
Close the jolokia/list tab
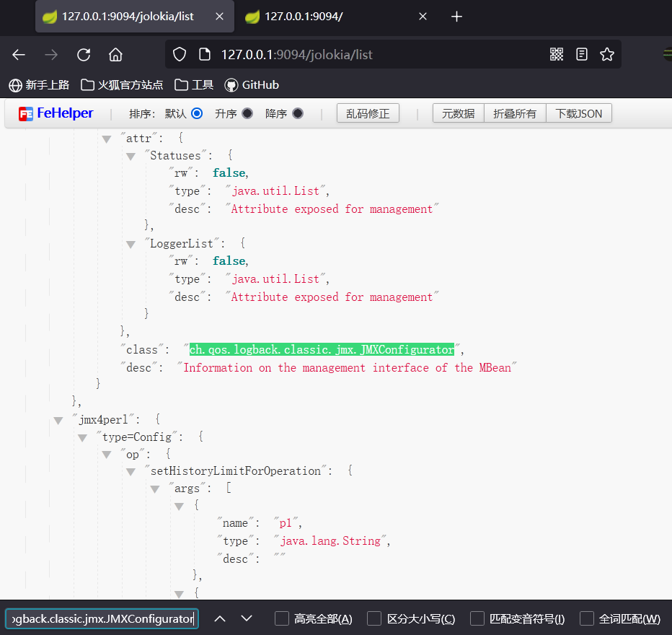(219, 17)
